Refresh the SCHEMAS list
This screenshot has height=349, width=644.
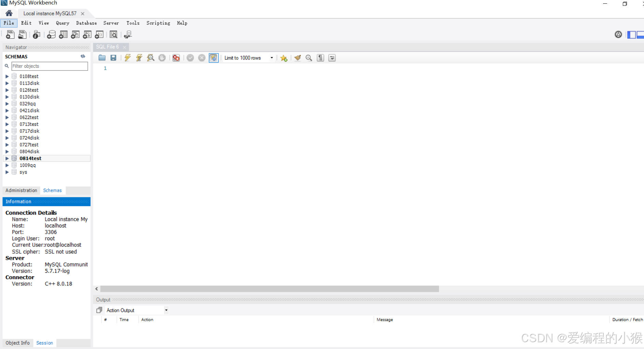[83, 56]
